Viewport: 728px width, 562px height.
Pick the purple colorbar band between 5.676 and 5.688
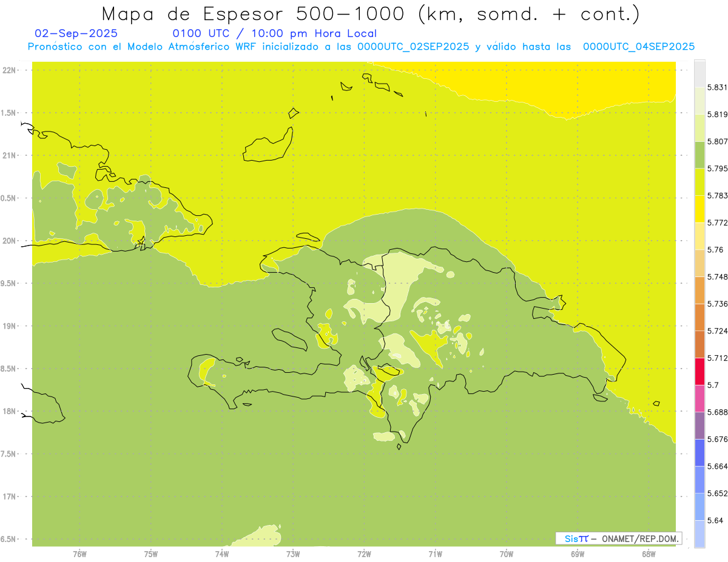click(x=699, y=426)
